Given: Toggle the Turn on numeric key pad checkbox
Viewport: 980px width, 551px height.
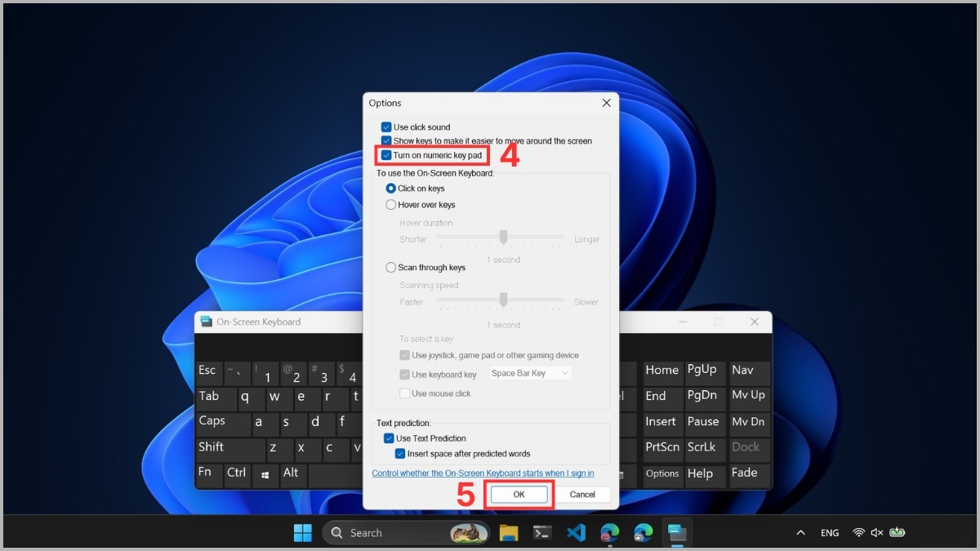Looking at the screenshot, I should click(x=386, y=155).
